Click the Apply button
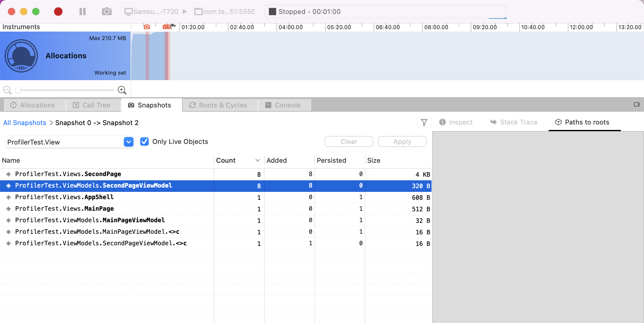Screen dimensions: 644x323 402,141
